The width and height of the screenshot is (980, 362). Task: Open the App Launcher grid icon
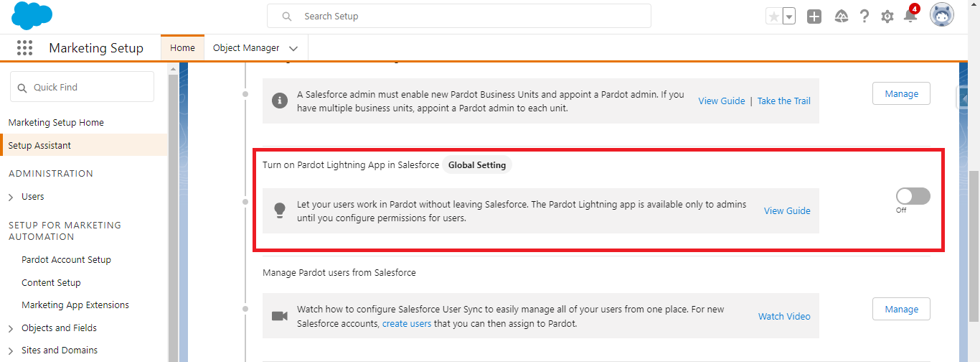(x=24, y=48)
